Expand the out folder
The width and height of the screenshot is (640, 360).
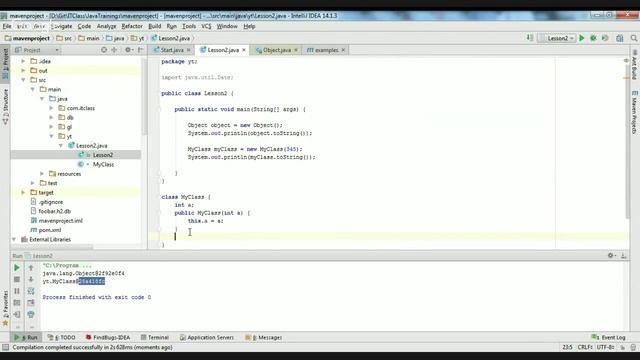pyautogui.click(x=23, y=71)
